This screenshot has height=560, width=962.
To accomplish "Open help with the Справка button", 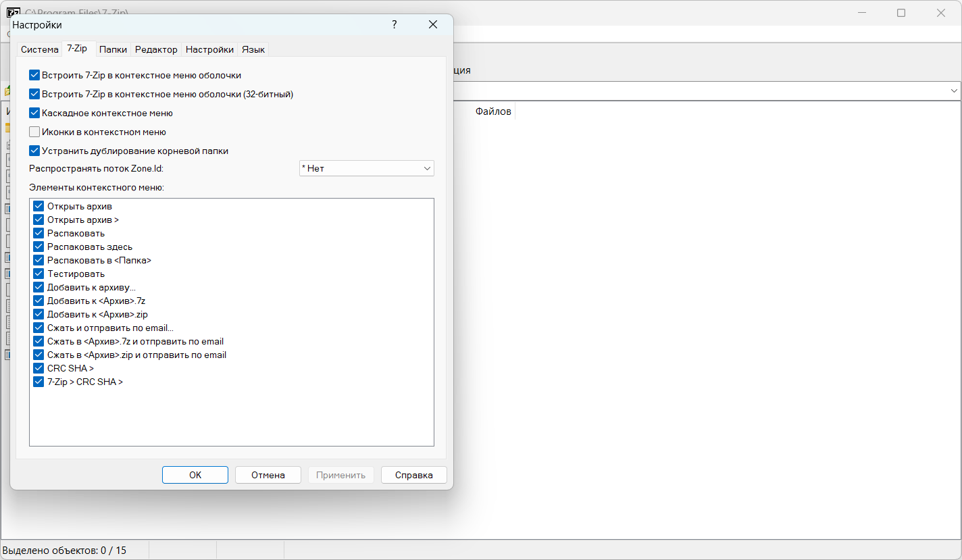I will tap(414, 475).
